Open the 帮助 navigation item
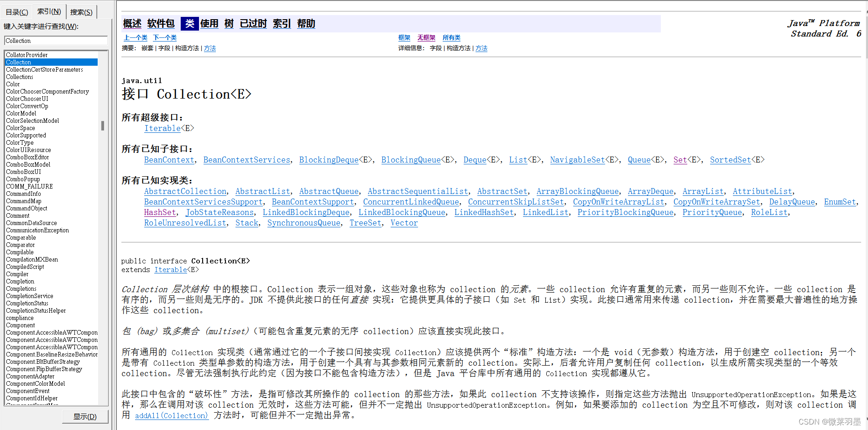 click(306, 24)
